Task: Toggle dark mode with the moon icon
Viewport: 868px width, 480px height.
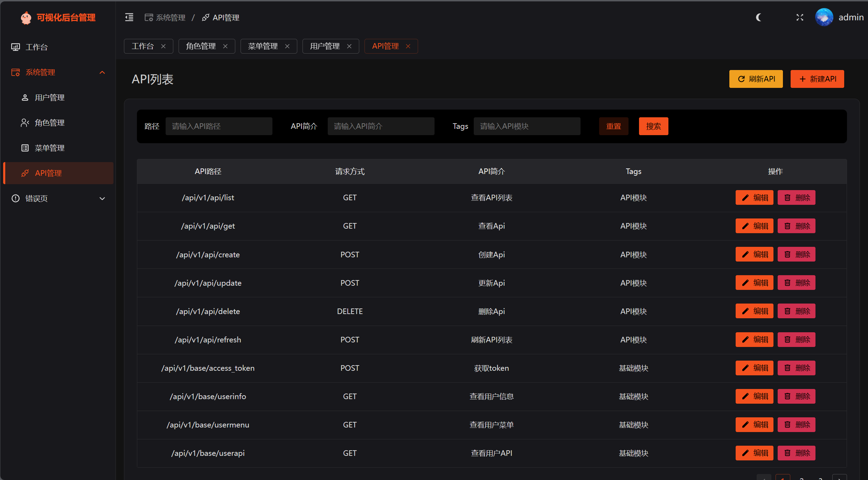Action: [x=758, y=17]
